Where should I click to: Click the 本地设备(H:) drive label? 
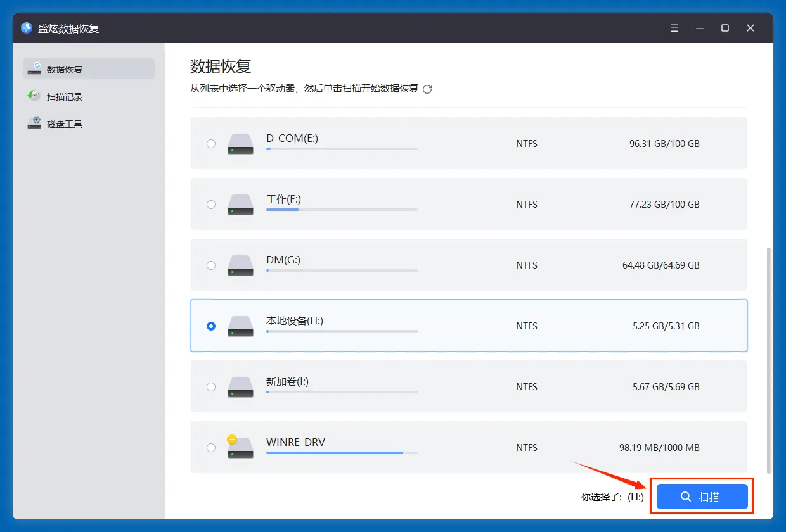click(x=295, y=321)
